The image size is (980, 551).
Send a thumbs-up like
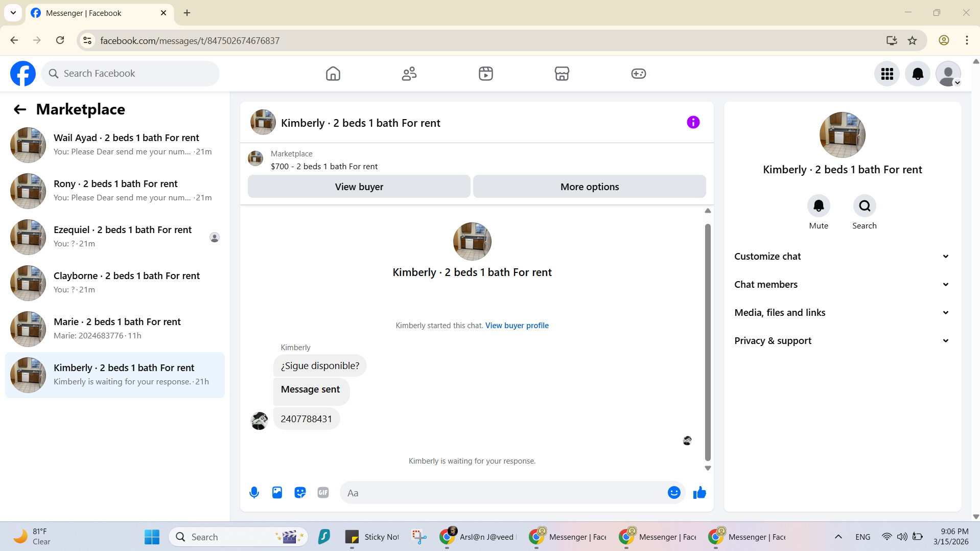[699, 493]
